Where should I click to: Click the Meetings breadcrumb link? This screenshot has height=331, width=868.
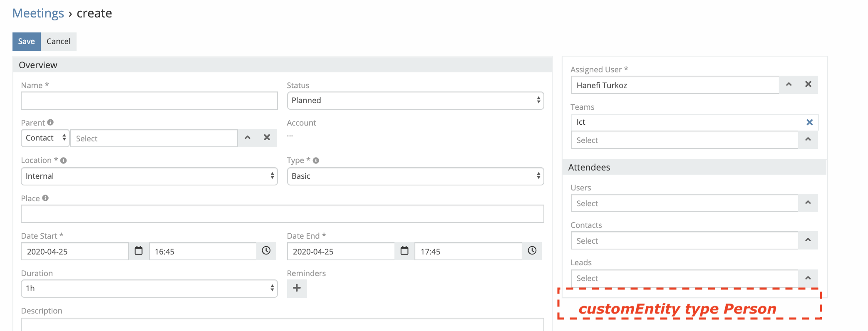[38, 13]
